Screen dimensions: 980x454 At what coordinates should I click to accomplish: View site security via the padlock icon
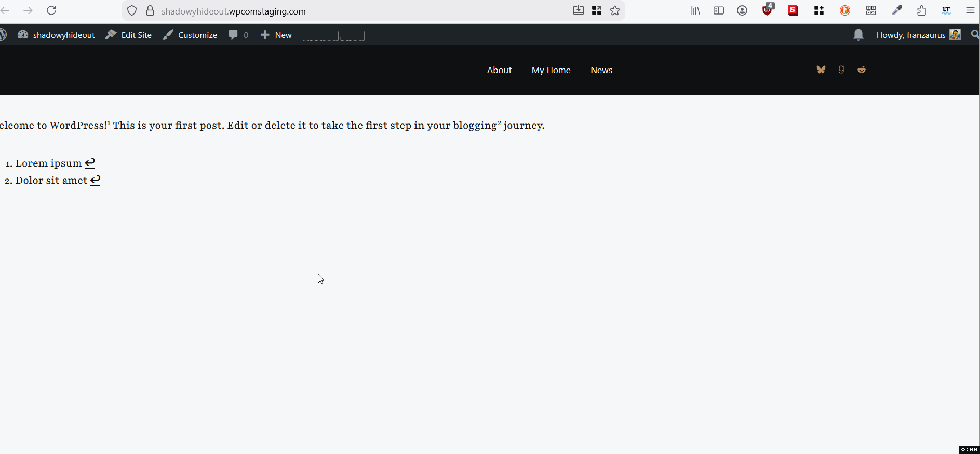pos(150,11)
